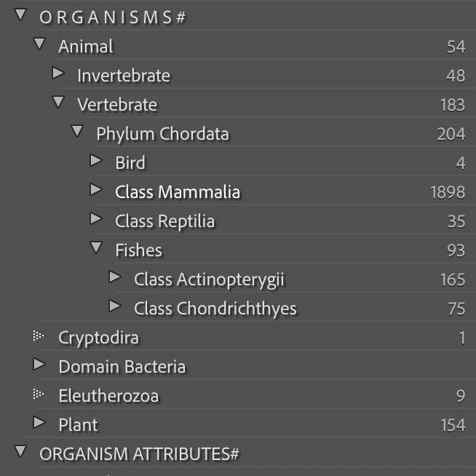Expand the Class Chondrichthyes triangle
This screenshot has width=476, height=476.
point(115,306)
